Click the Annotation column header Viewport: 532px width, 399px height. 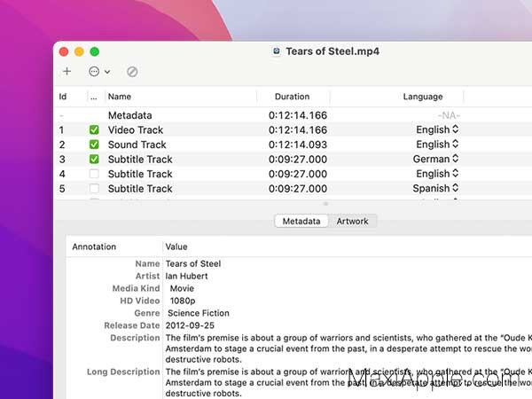94,246
